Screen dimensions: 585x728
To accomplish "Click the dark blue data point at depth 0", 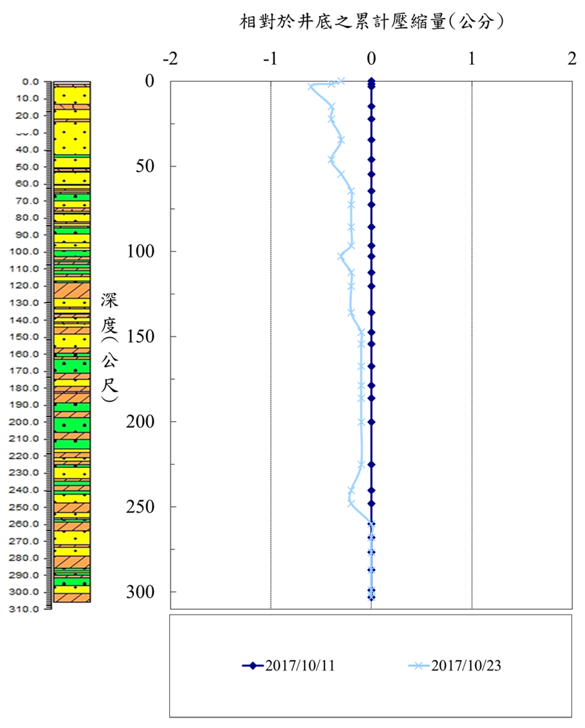I will [x=371, y=81].
